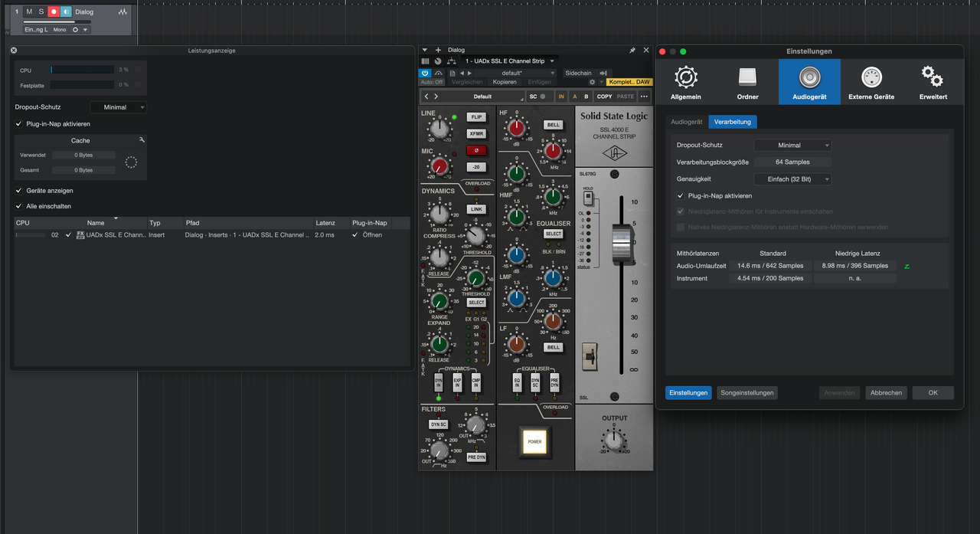Open the preset file icon menu
Screen dimensions: 980x534
(453, 73)
